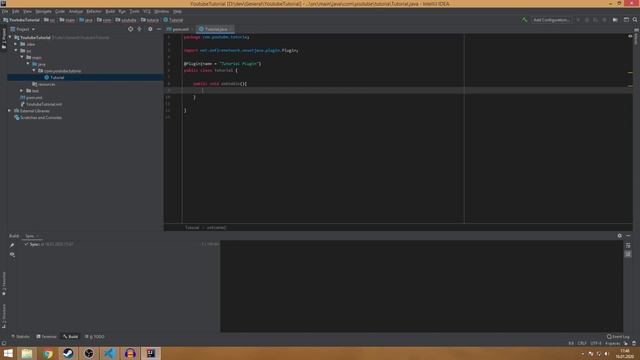Click the Build project hammer icon
Screen dimensions: 640x360
coord(524,20)
